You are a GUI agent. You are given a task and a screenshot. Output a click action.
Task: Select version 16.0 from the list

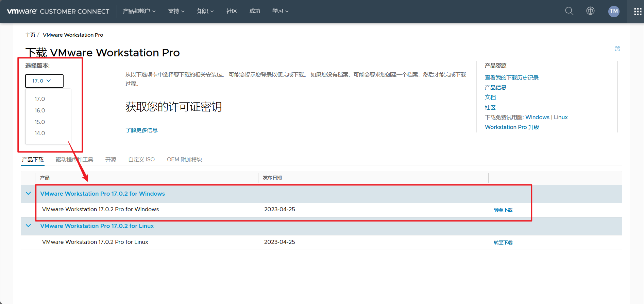click(40, 110)
